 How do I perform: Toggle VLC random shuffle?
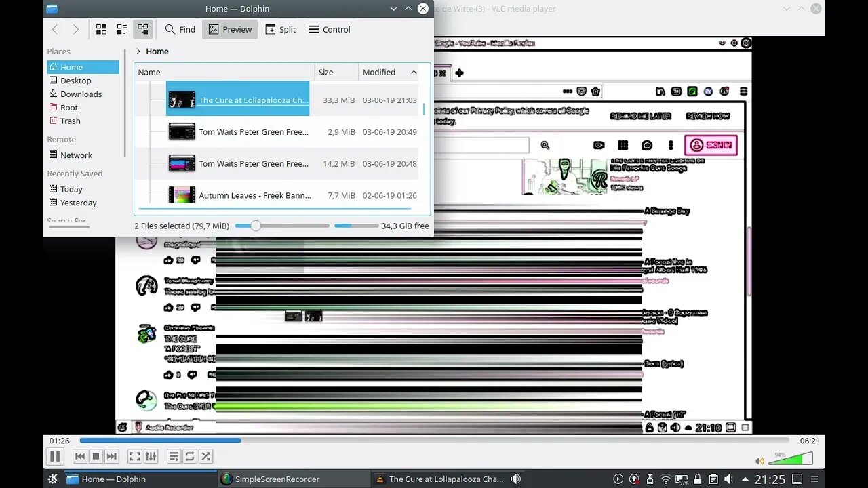coord(205,457)
